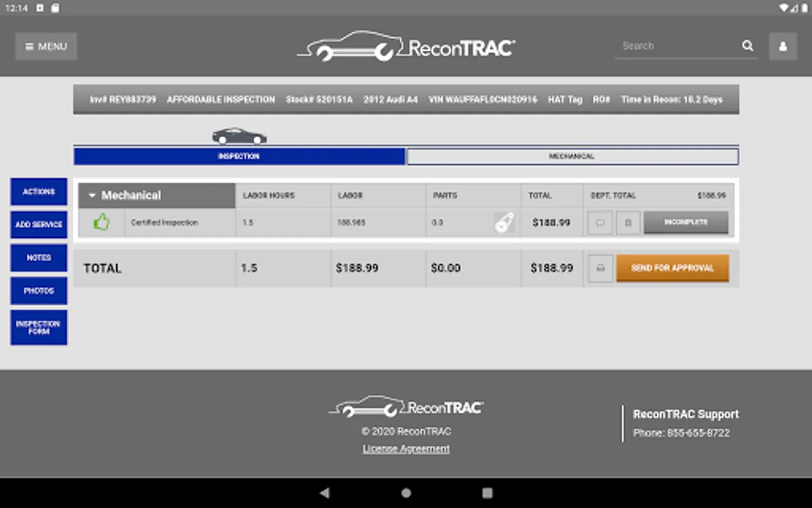Toggle the INCOMPLETE status button
Screen dimensions: 812x508
tap(686, 222)
